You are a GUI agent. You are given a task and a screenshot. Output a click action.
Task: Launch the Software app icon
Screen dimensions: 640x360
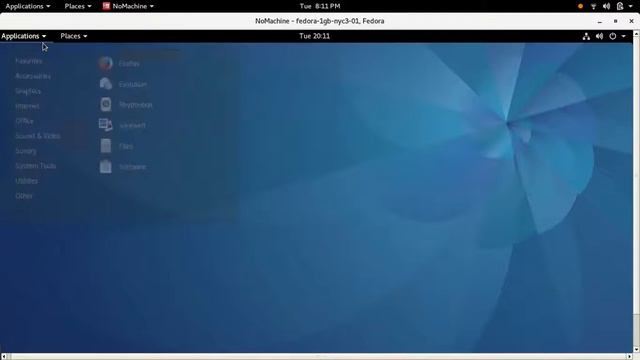point(106,167)
